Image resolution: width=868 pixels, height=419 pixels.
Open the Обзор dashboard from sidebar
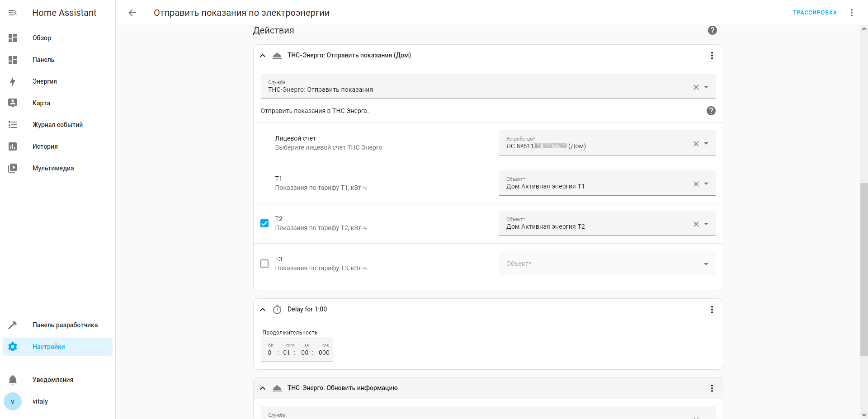coord(58,38)
